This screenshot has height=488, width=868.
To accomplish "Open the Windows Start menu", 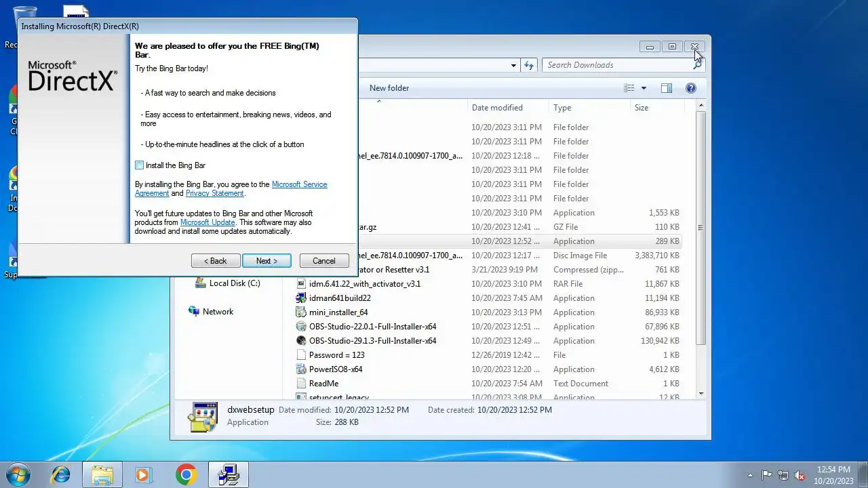I will tap(18, 474).
